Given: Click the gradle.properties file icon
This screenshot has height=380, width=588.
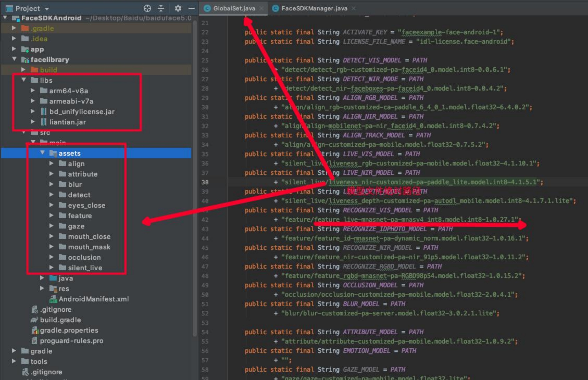Looking at the screenshot, I should point(34,330).
